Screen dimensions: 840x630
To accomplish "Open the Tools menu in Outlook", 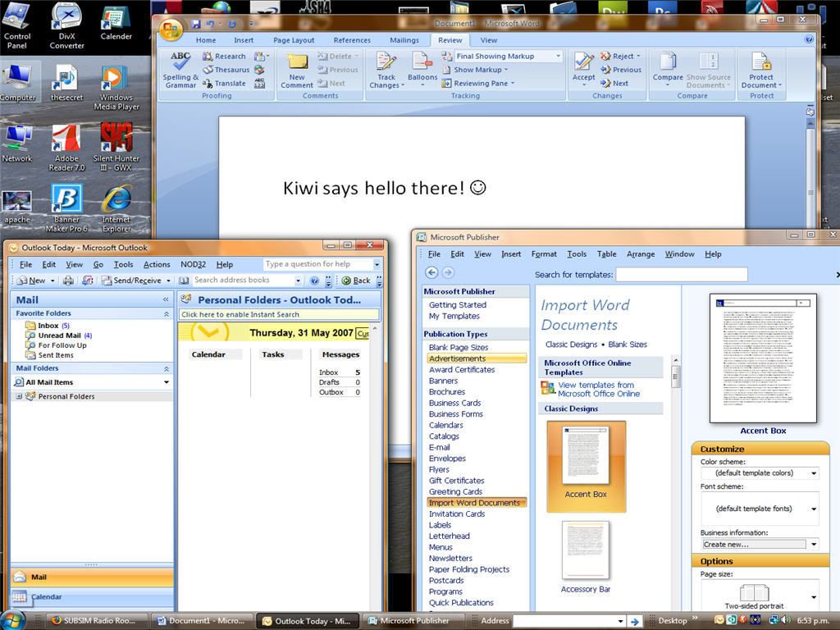I will pos(123,265).
